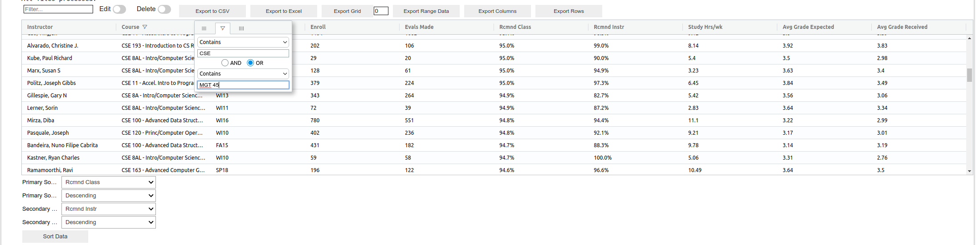980x245 pixels.
Task: Click the CSE 163 - Advanced Computer G course cell
Action: point(163,170)
